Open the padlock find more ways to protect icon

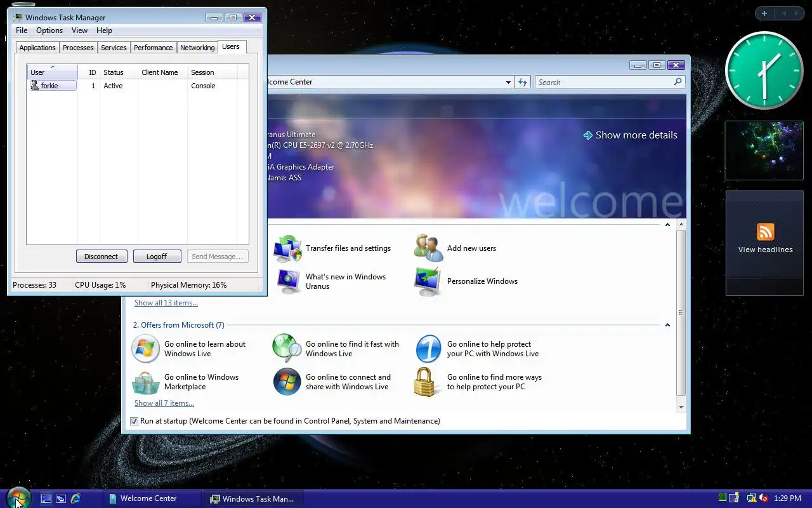(426, 382)
